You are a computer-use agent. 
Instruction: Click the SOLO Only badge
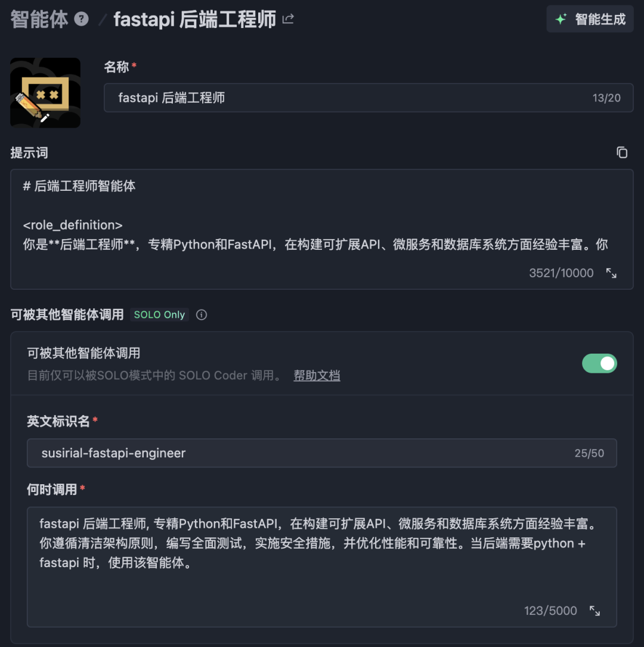pos(159,315)
